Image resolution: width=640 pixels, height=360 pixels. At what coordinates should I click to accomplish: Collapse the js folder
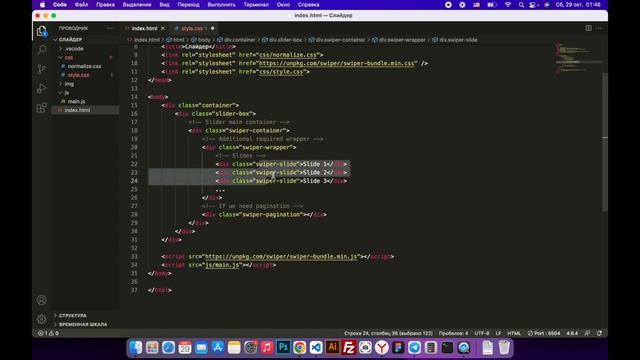point(66,93)
